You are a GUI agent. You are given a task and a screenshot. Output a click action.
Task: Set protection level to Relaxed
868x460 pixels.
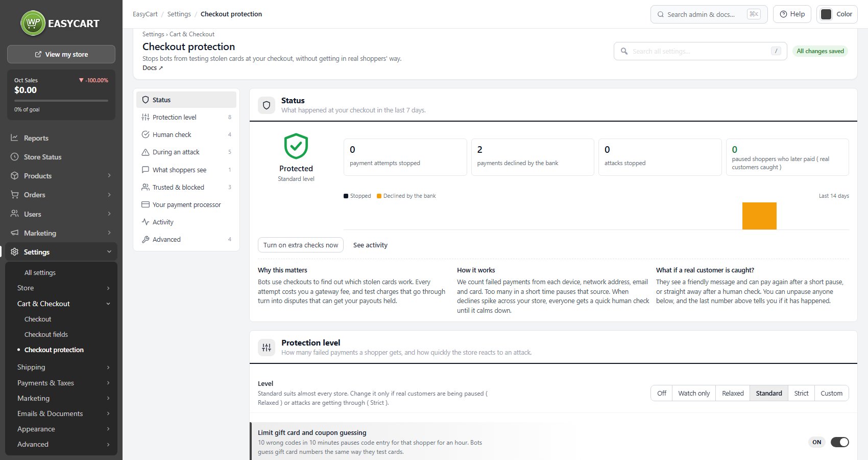[x=733, y=393]
